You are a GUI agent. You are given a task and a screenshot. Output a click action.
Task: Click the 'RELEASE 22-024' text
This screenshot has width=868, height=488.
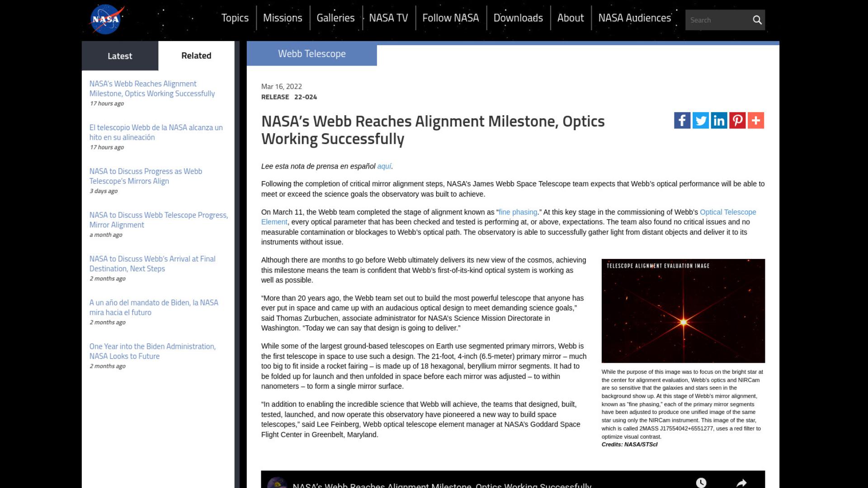pos(289,97)
